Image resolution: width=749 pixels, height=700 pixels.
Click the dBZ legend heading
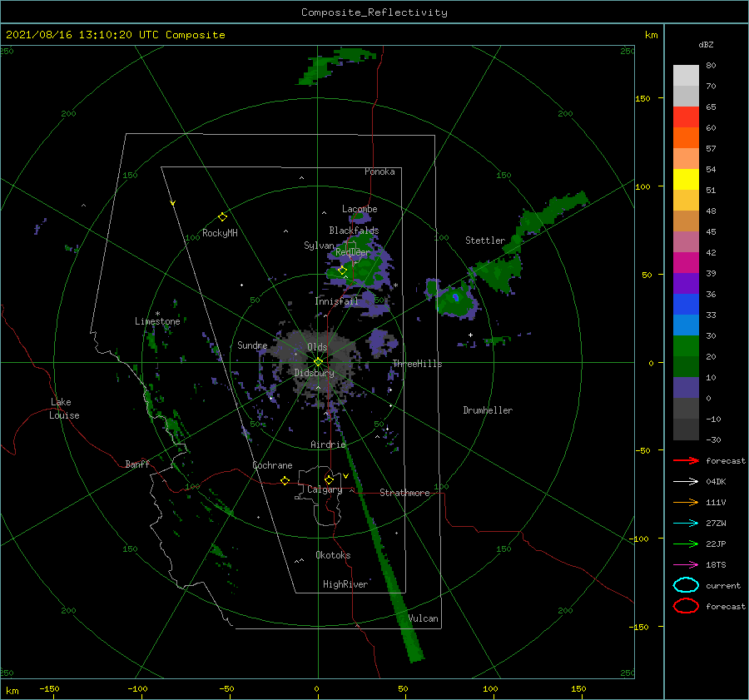tap(706, 44)
